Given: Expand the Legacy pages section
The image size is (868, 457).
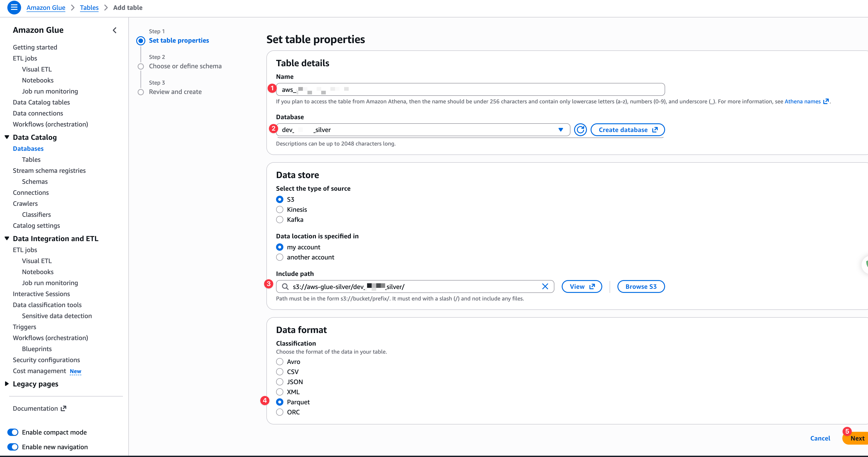Looking at the screenshot, I should pos(7,384).
